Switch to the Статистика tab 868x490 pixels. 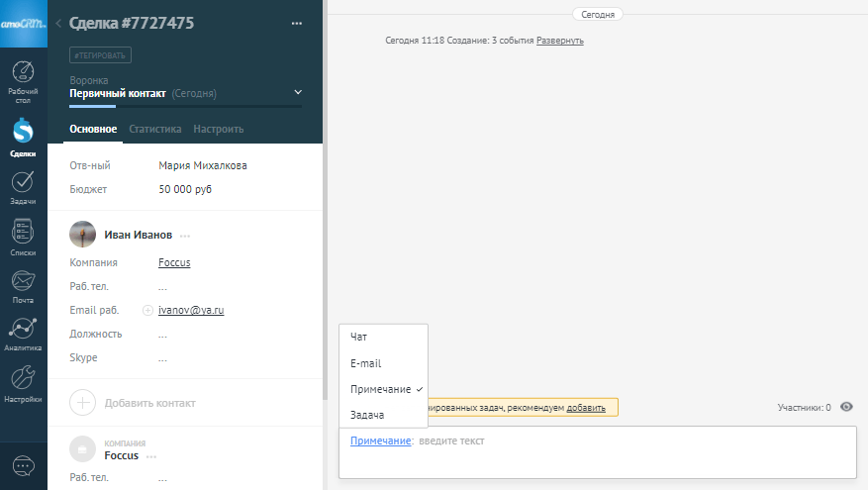point(154,129)
